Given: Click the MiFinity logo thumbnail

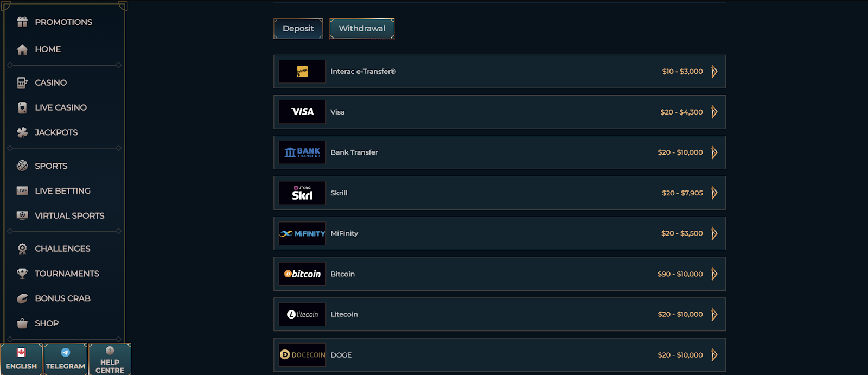Looking at the screenshot, I should pyautogui.click(x=302, y=233).
